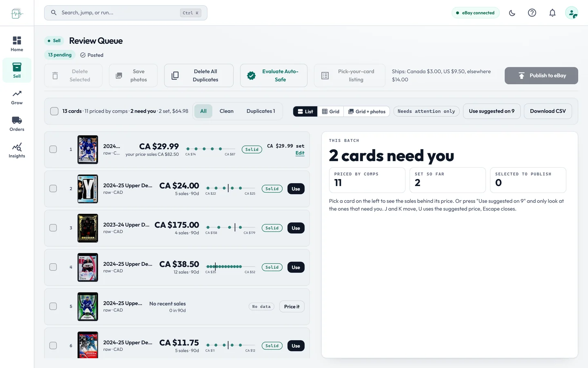Click Use for the CA $175.00 card
This screenshot has height=368, width=588.
pos(296,228)
